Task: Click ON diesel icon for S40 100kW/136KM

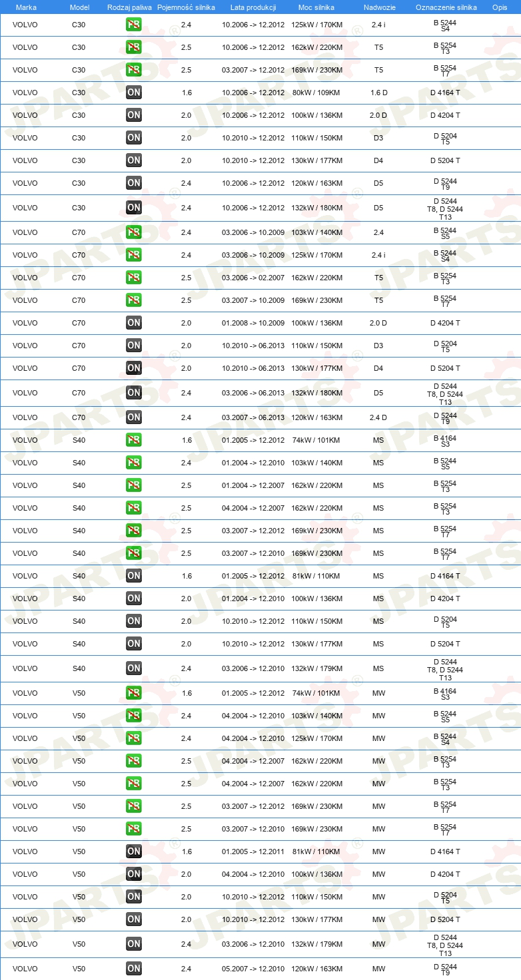Action: point(134,599)
